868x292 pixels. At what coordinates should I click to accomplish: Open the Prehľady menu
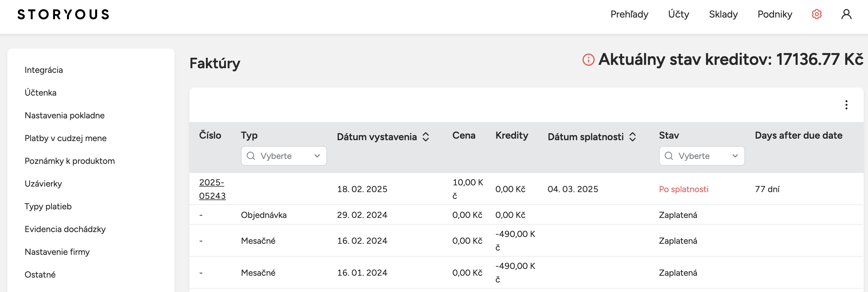[x=629, y=14]
